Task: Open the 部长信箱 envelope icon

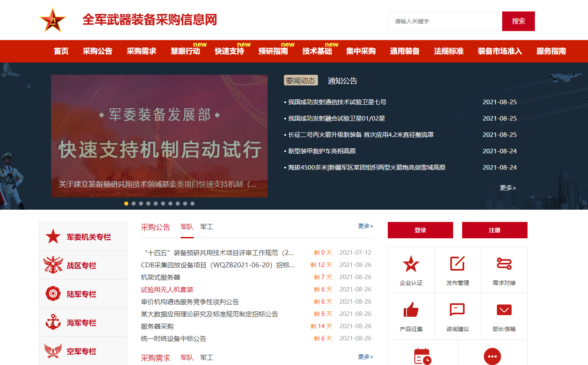Action: point(504,310)
